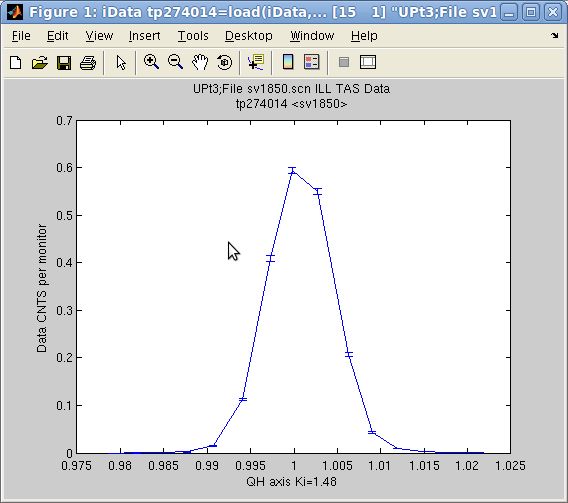Insert a colorbar using the toolbar icon
Viewport: 568px width, 503px height.
click(288, 62)
